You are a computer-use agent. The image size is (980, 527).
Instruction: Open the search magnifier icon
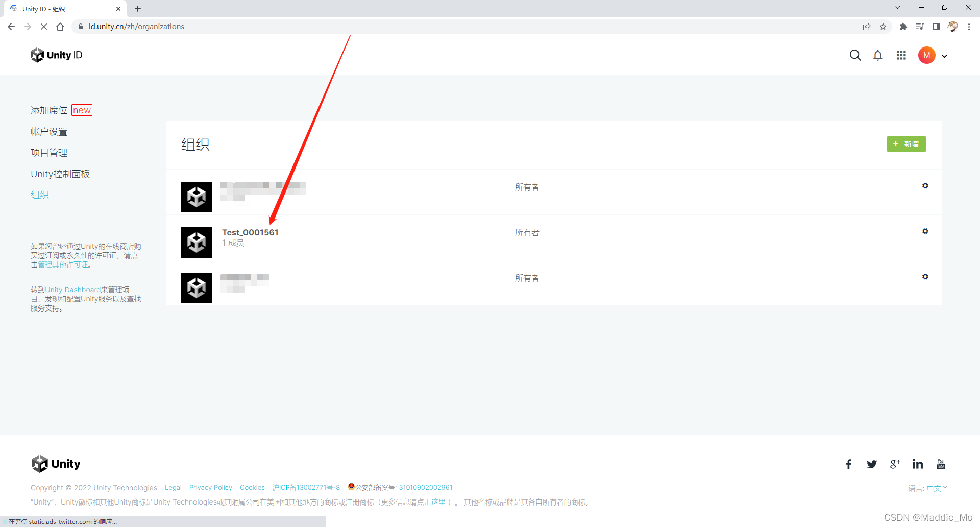[x=855, y=55]
